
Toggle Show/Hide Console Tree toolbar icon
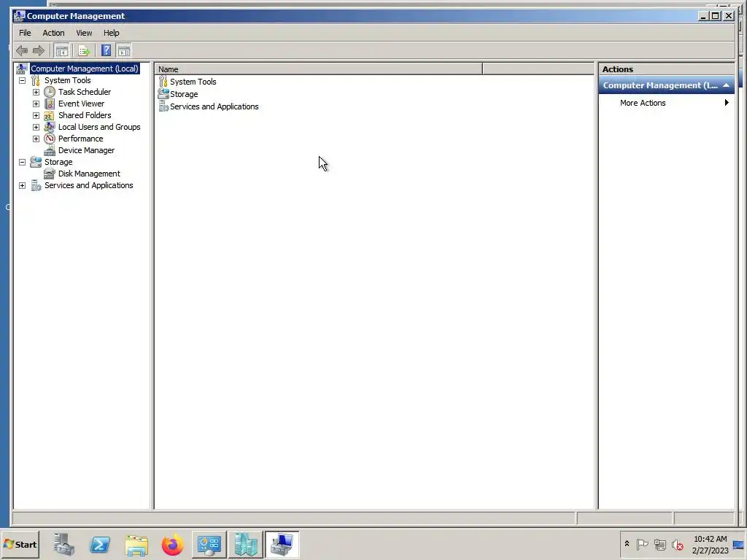(61, 50)
